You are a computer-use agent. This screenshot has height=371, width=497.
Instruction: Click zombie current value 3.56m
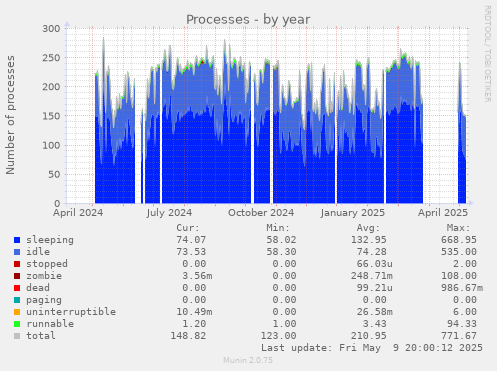point(197,276)
